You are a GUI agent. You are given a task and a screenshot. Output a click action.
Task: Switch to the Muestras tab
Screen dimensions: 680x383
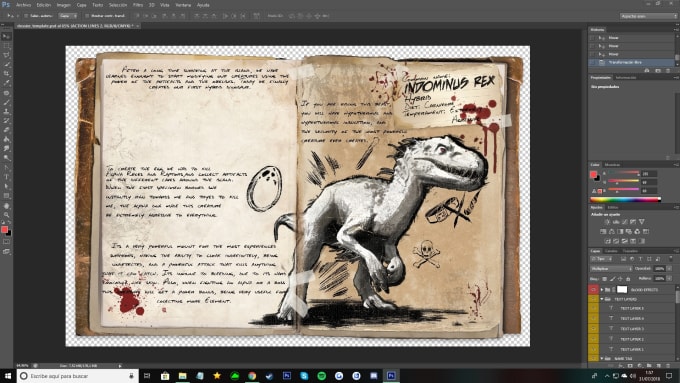pos(612,165)
